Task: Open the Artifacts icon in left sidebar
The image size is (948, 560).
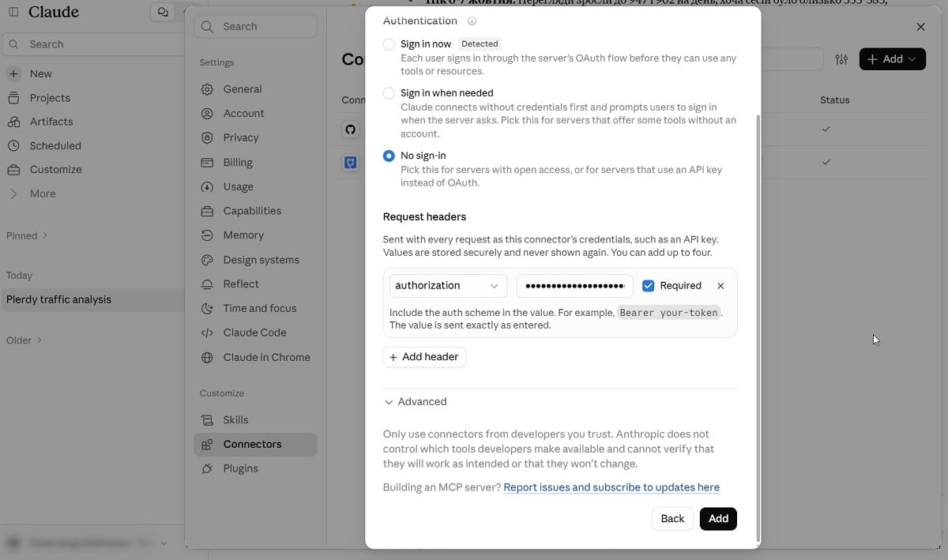Action: pyautogui.click(x=13, y=122)
